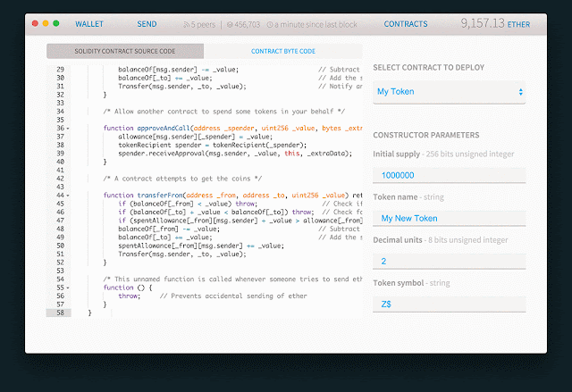The height and width of the screenshot is (392, 572).
Task: Click the CONSTRUCTOR PARAMETERS heading
Action: coord(426,135)
